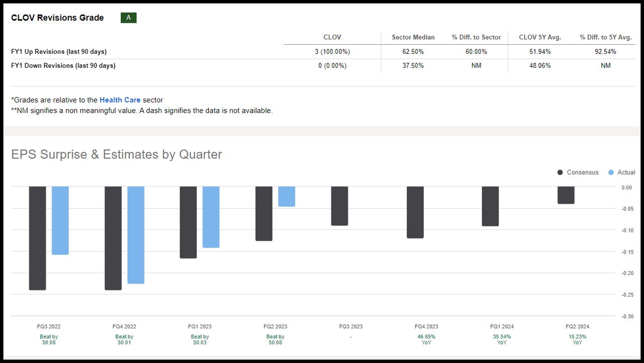Click Beat by $0.08 under FQ3 2022
Screen dimensions: 644x363
point(49,339)
